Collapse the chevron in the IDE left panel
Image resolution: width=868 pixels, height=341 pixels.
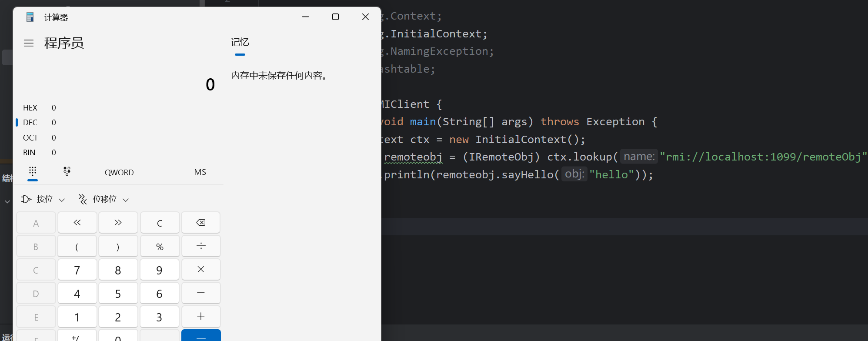pos(7,201)
